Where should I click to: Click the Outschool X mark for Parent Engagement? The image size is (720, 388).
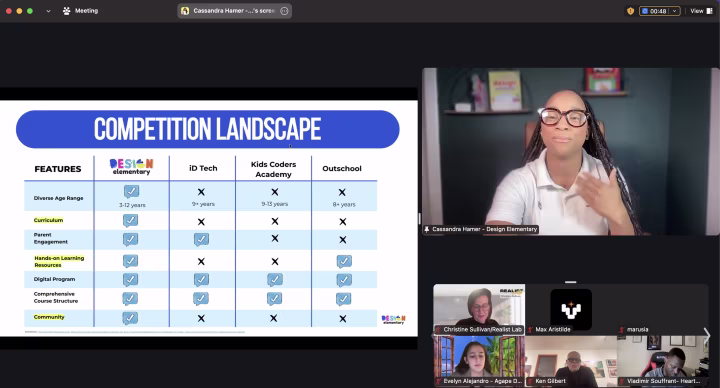(343, 240)
